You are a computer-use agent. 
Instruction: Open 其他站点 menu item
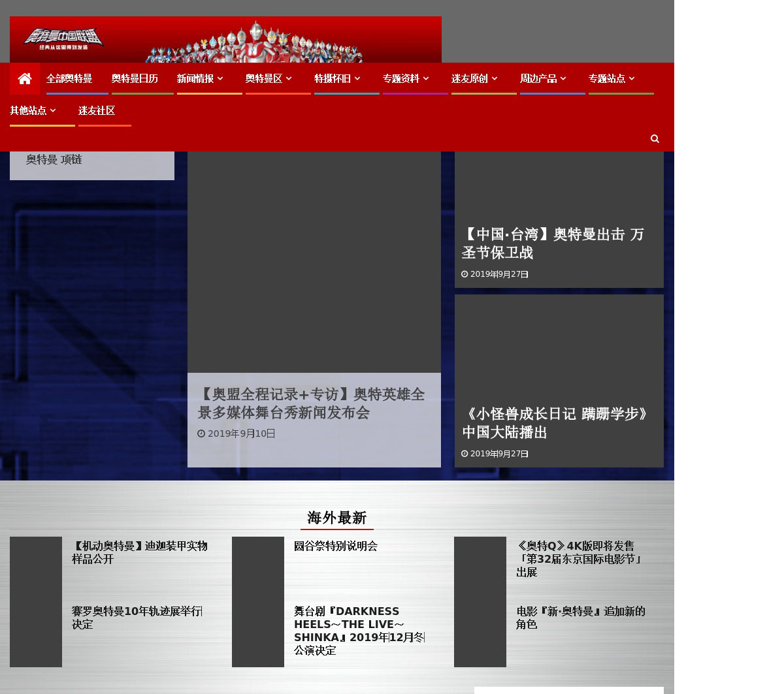pos(27,111)
